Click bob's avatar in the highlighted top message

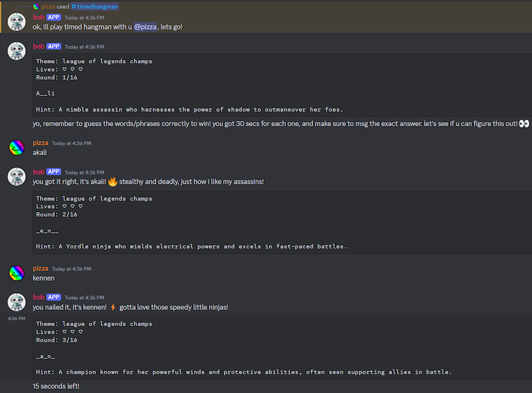(x=17, y=22)
